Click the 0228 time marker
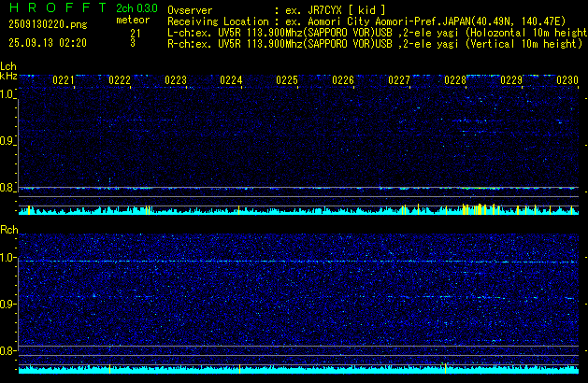 click(x=455, y=80)
